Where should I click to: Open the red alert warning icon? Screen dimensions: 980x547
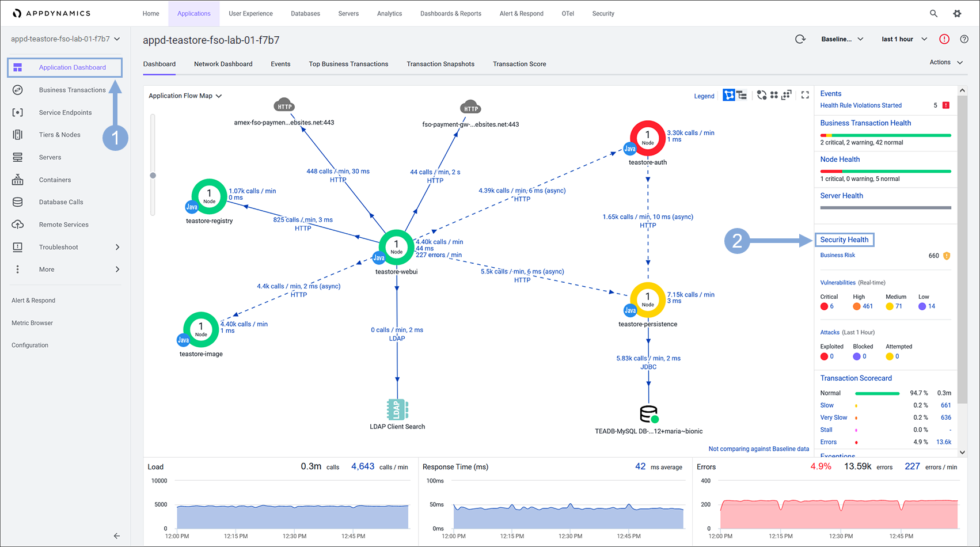point(944,39)
